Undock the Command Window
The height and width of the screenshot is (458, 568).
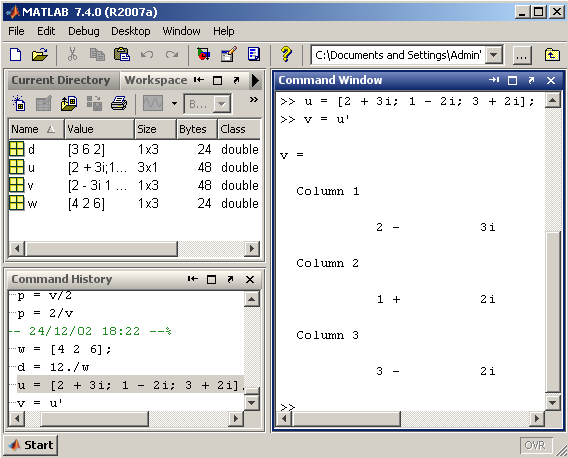tap(531, 80)
